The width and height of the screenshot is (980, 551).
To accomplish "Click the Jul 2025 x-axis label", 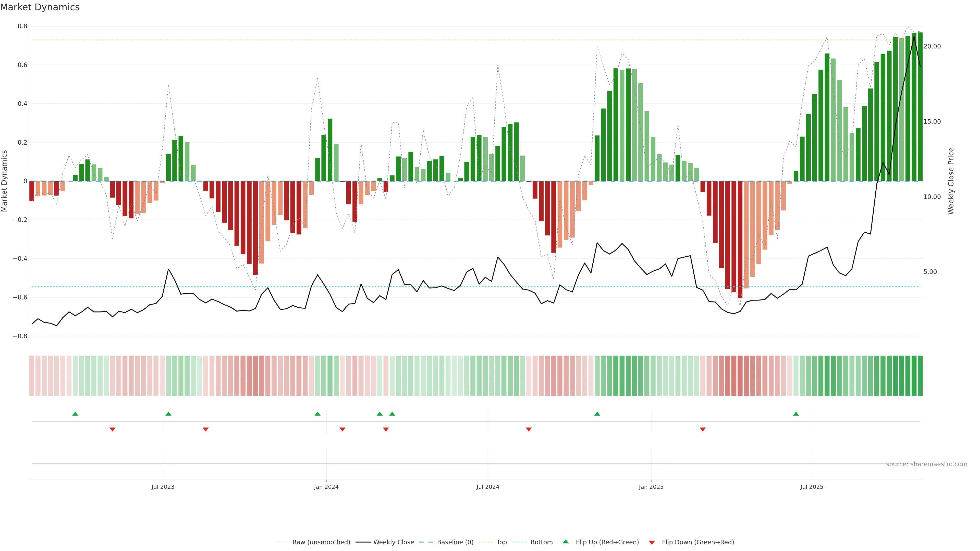I will coord(812,487).
